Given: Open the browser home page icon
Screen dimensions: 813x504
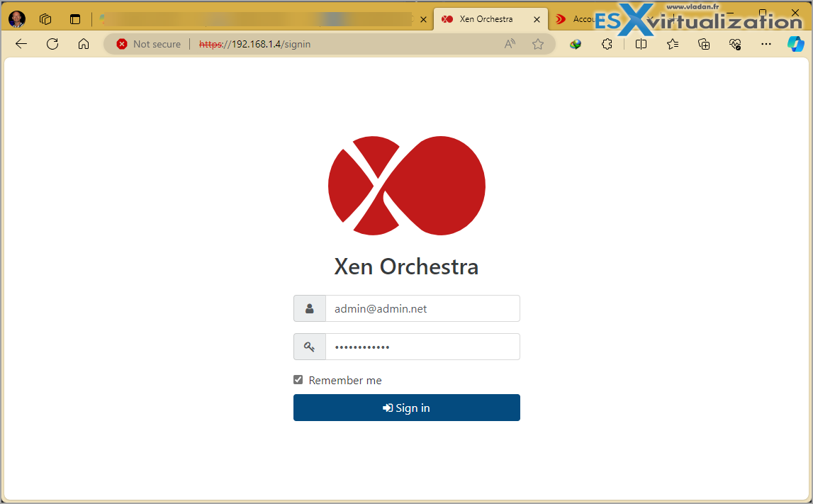Looking at the screenshot, I should click(84, 44).
